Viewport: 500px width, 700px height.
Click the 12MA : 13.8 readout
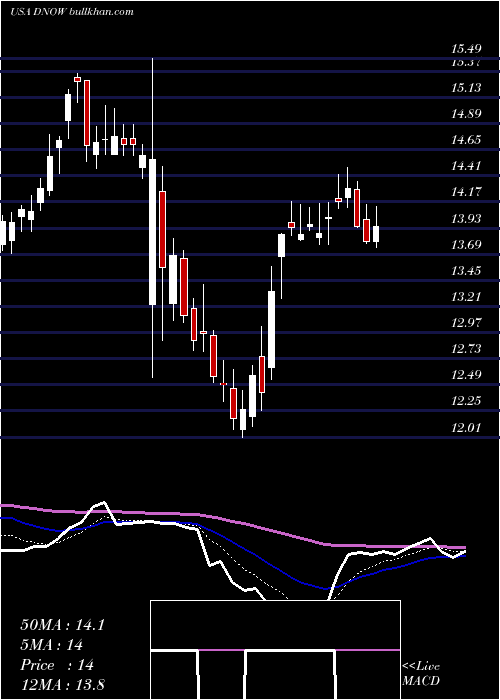coord(62,685)
